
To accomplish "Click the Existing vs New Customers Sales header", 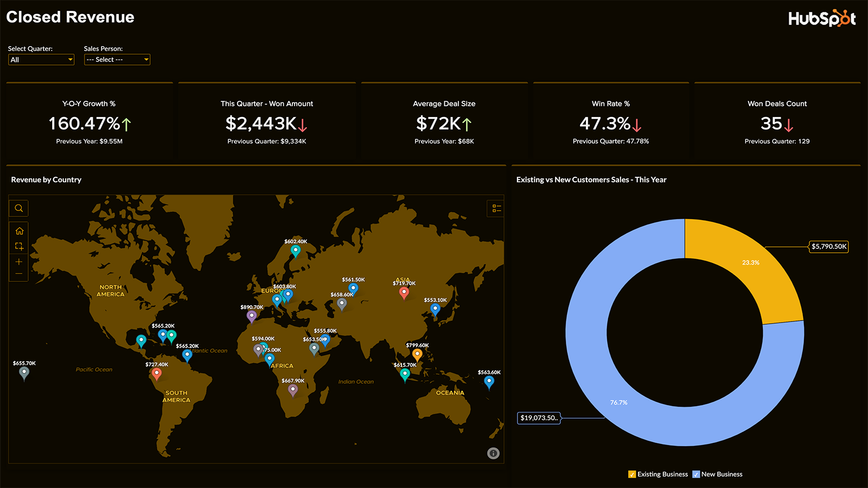I will [591, 179].
